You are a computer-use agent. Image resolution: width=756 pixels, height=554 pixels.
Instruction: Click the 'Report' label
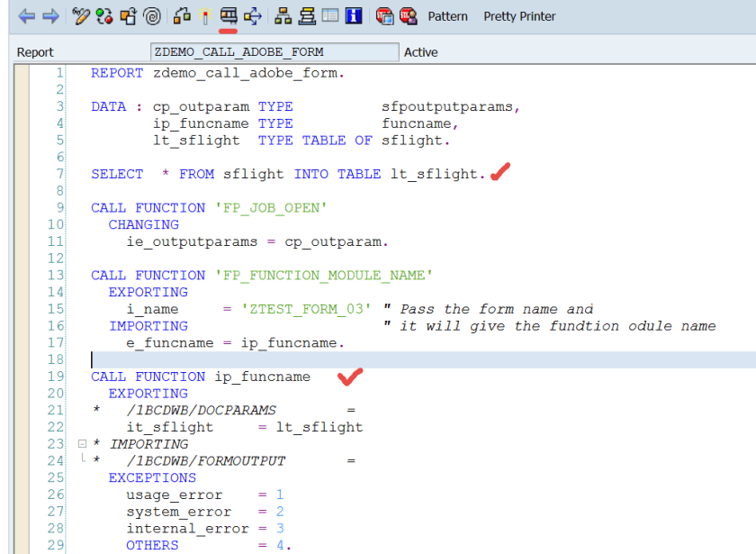click(35, 52)
